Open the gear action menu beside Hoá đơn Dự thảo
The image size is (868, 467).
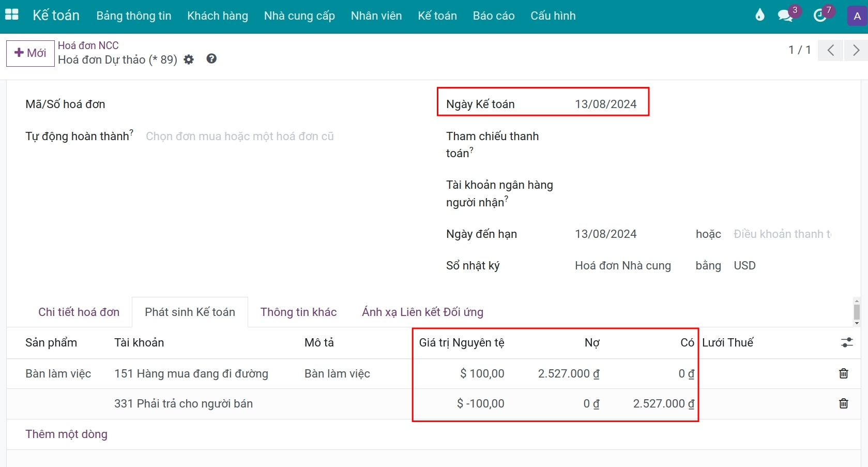pyautogui.click(x=188, y=59)
